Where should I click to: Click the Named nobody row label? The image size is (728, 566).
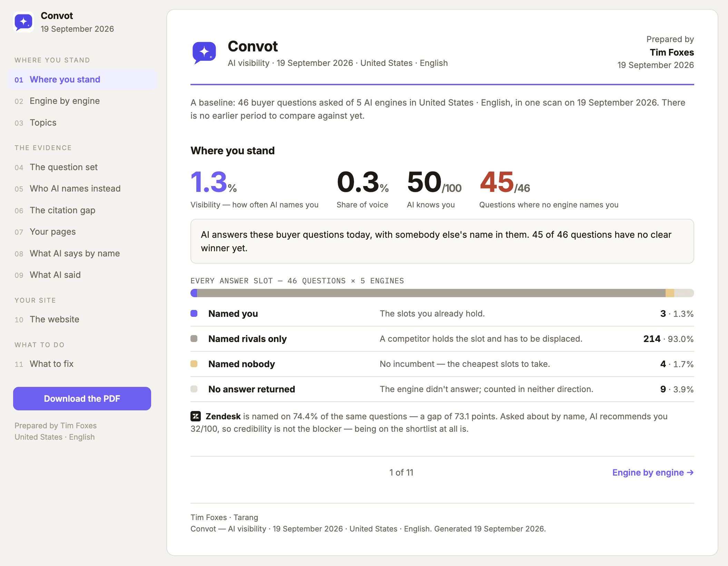tap(242, 364)
